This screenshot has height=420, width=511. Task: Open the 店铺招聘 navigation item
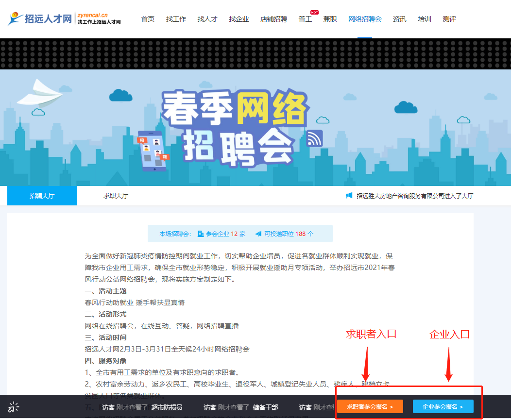(273, 19)
